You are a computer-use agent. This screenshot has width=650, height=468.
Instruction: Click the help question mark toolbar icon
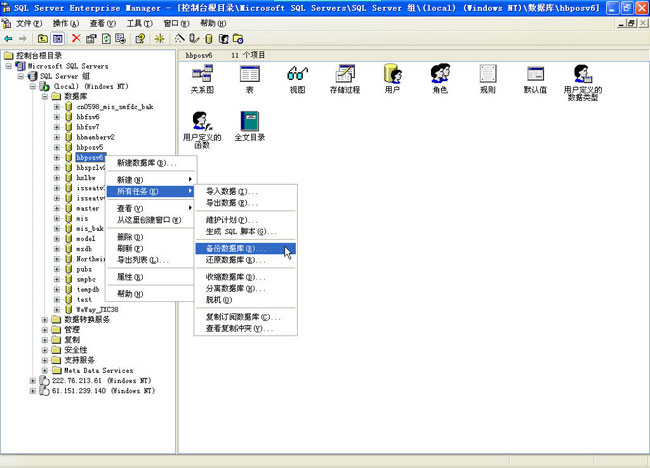140,39
